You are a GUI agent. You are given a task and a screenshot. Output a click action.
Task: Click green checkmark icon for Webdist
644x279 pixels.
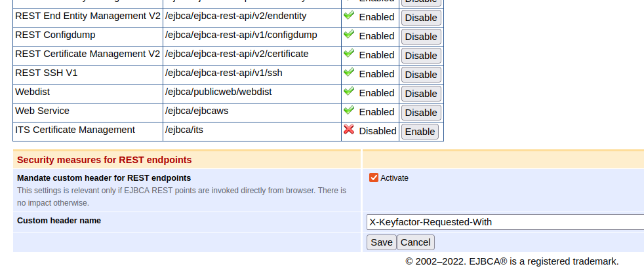(x=349, y=92)
